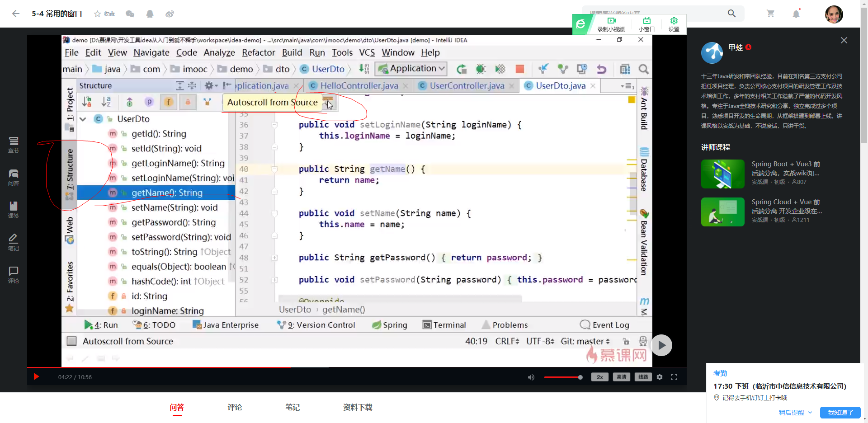868x423 pixels.
Task: Enter fullscreen mode in the video player
Action: 674,377
